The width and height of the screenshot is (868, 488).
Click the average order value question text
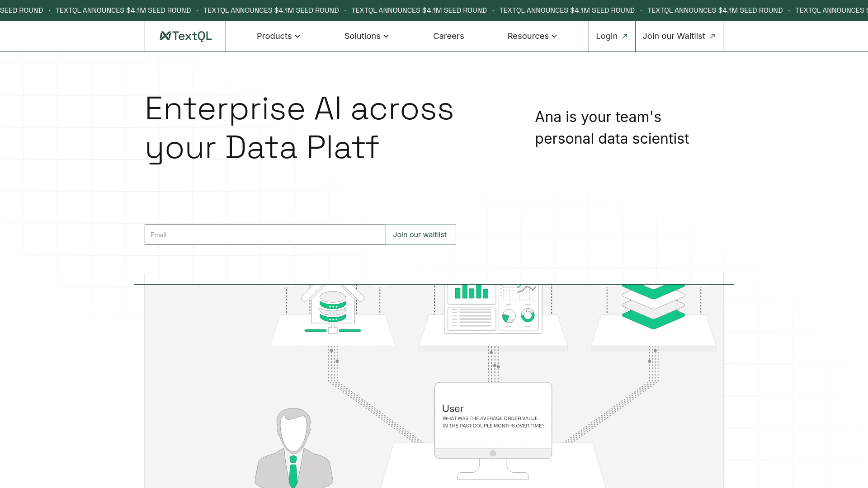click(x=493, y=422)
